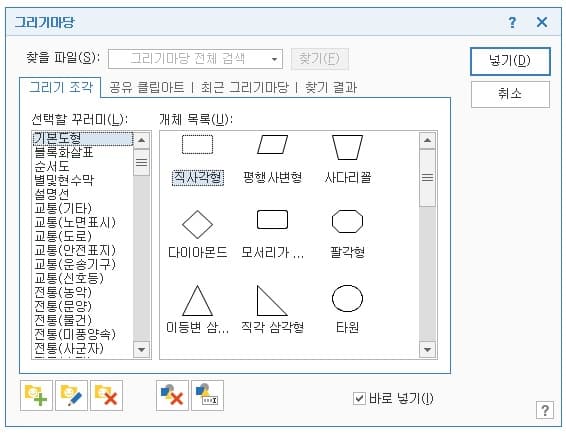This screenshot has height=434, width=566.
Task: Select the 타원 ellipse shape
Action: pyautogui.click(x=347, y=298)
